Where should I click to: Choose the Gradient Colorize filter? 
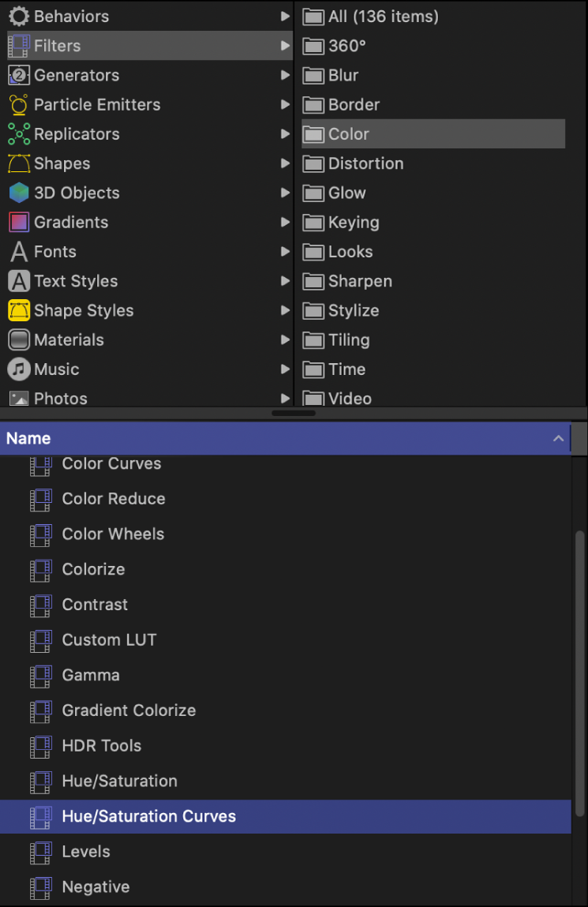pos(129,710)
